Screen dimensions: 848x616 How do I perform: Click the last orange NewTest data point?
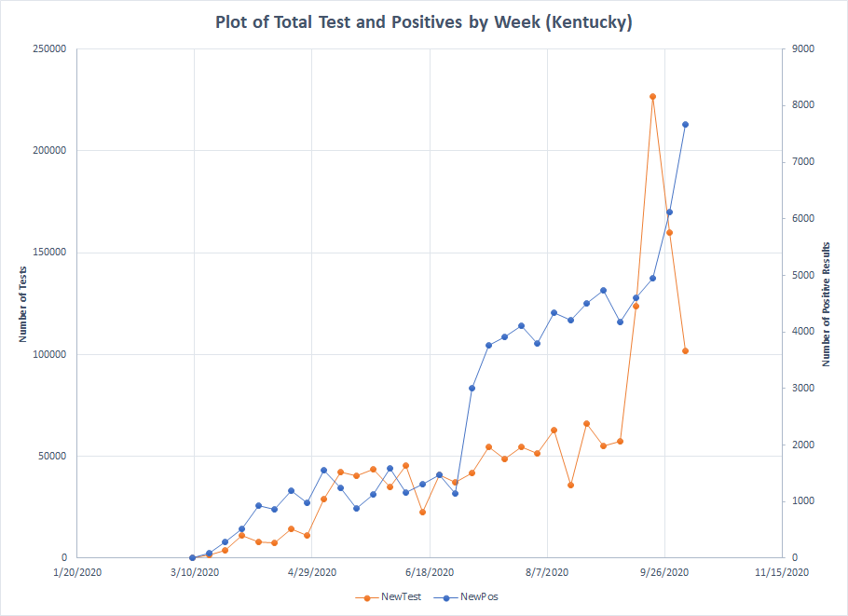click(685, 351)
